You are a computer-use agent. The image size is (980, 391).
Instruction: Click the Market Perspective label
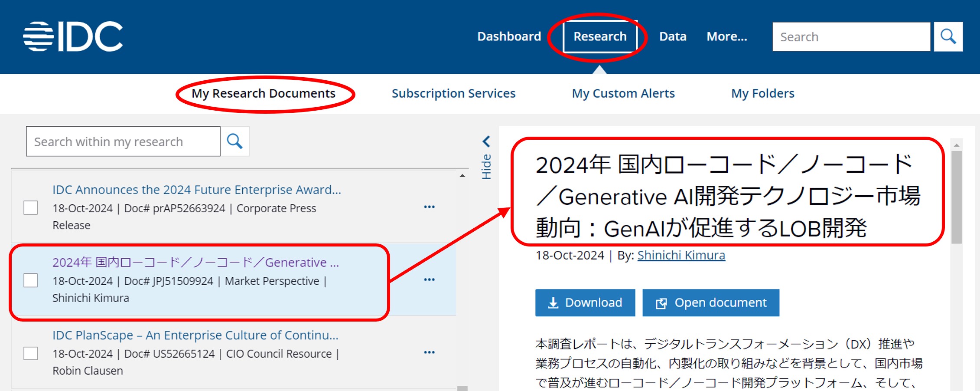click(272, 281)
